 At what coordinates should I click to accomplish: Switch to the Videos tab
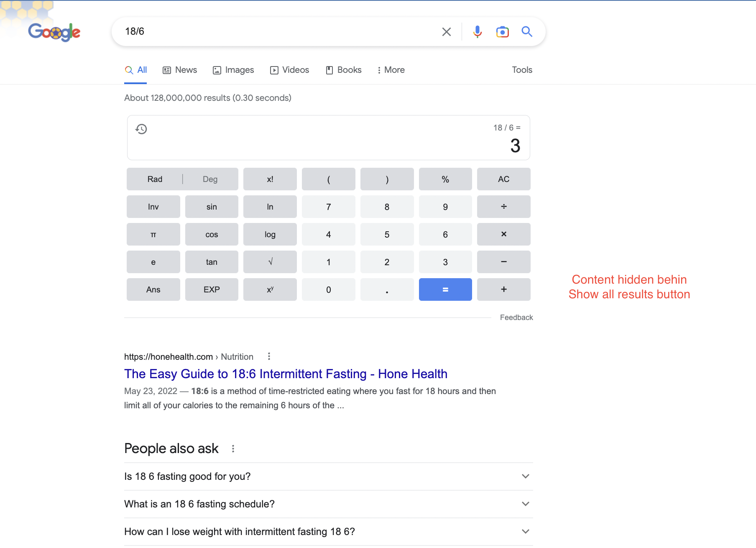tap(289, 70)
